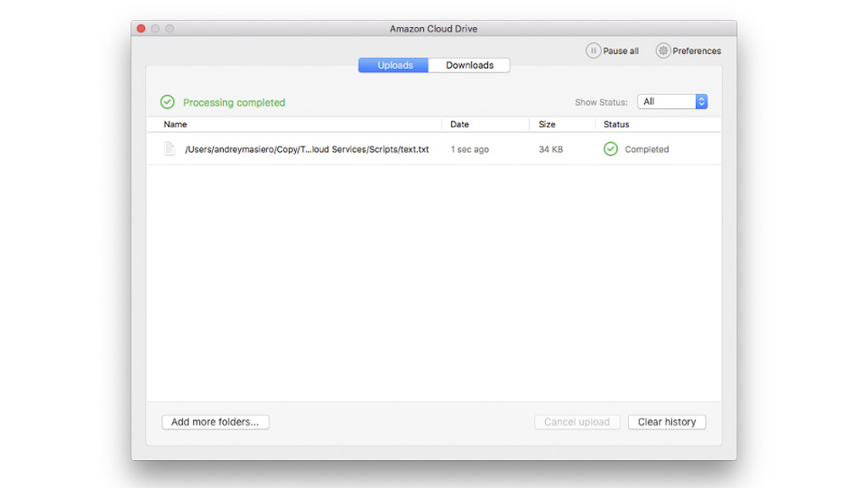
Task: Select the text.txt upload file path
Action: pyautogui.click(x=307, y=149)
